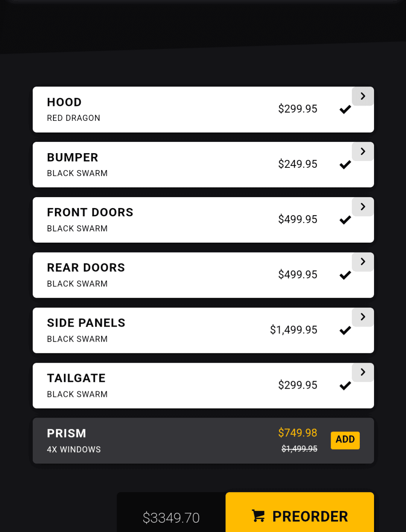Click the $3349.70 order total
The width and height of the screenshot is (406, 532).
coord(171,518)
